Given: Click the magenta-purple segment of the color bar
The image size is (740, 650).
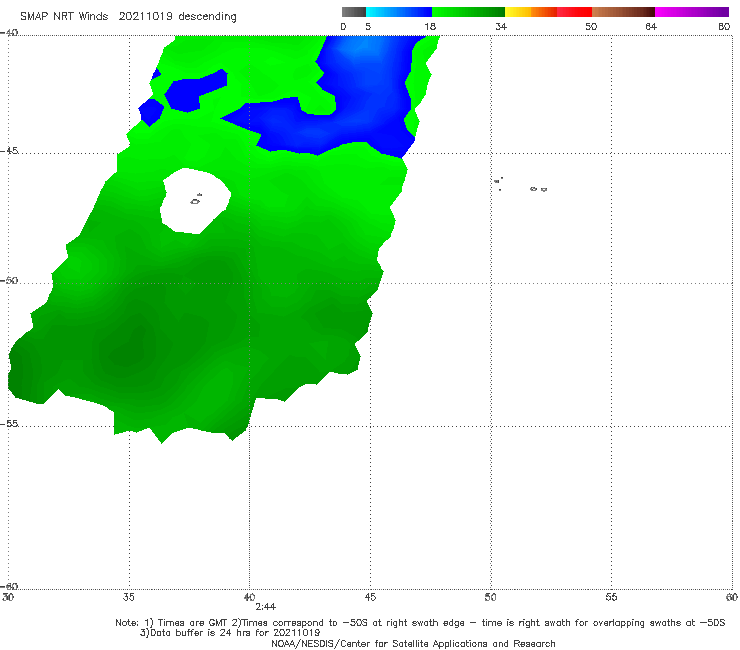Looking at the screenshot, I should (x=692, y=12).
